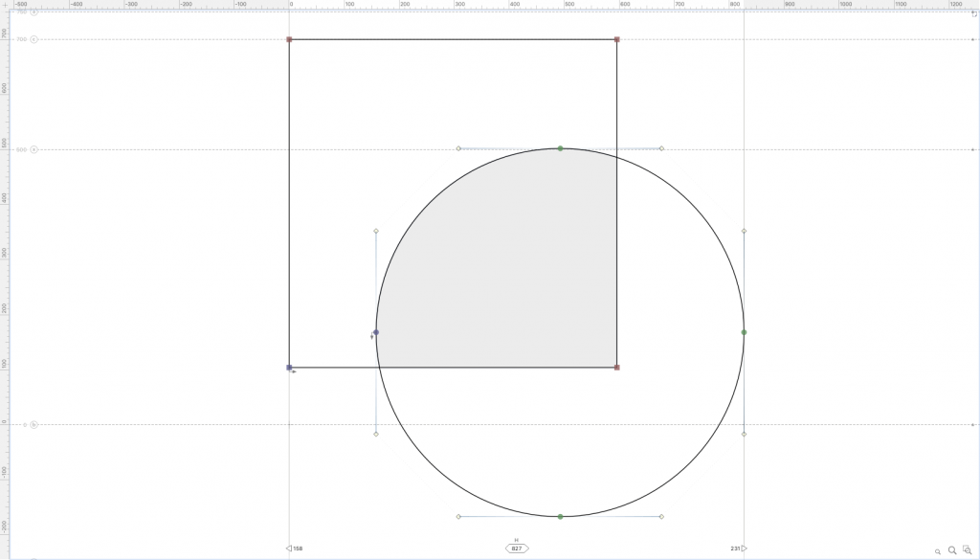
Task: Click the middle, larger magnifier zoom icon
Action: 952,550
